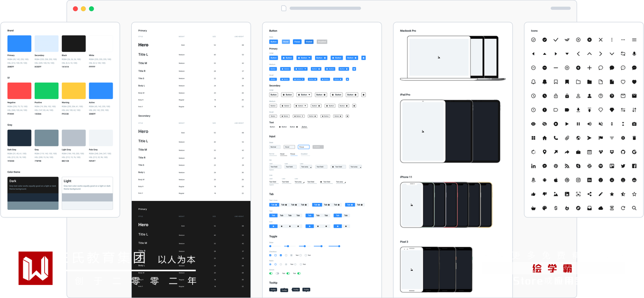Select the settings gear icon
644x298 pixels.
click(623, 138)
